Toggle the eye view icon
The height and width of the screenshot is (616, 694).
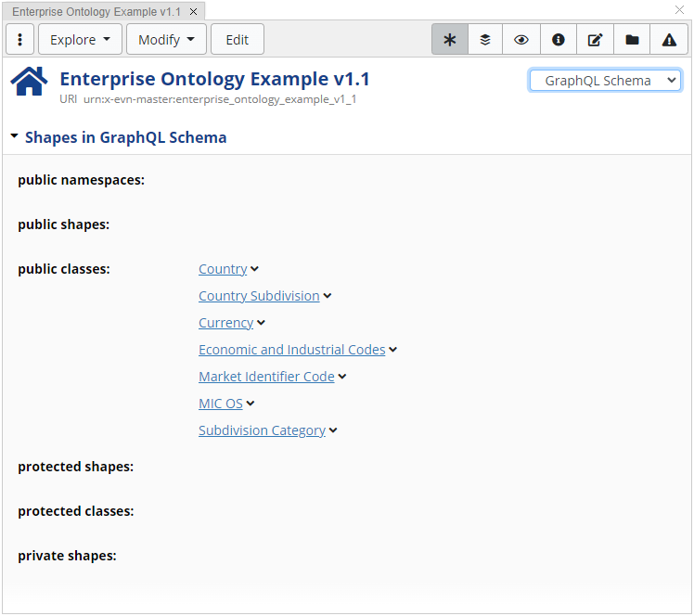pos(521,40)
